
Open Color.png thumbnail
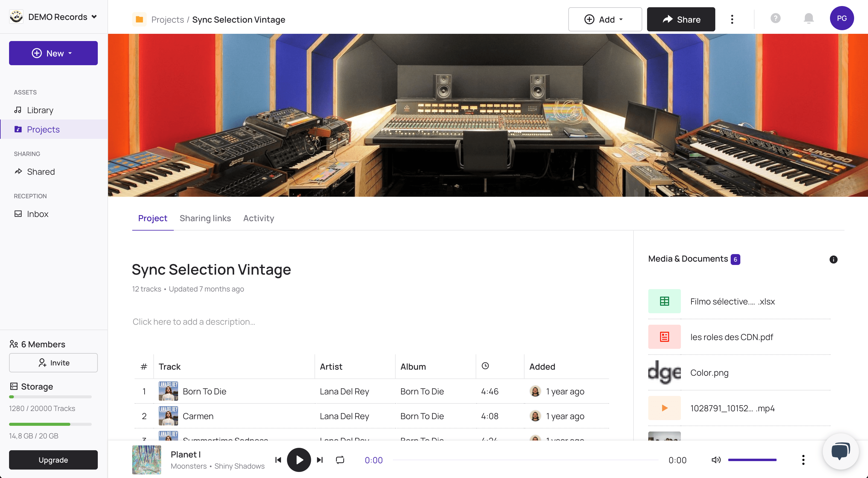pyautogui.click(x=664, y=372)
